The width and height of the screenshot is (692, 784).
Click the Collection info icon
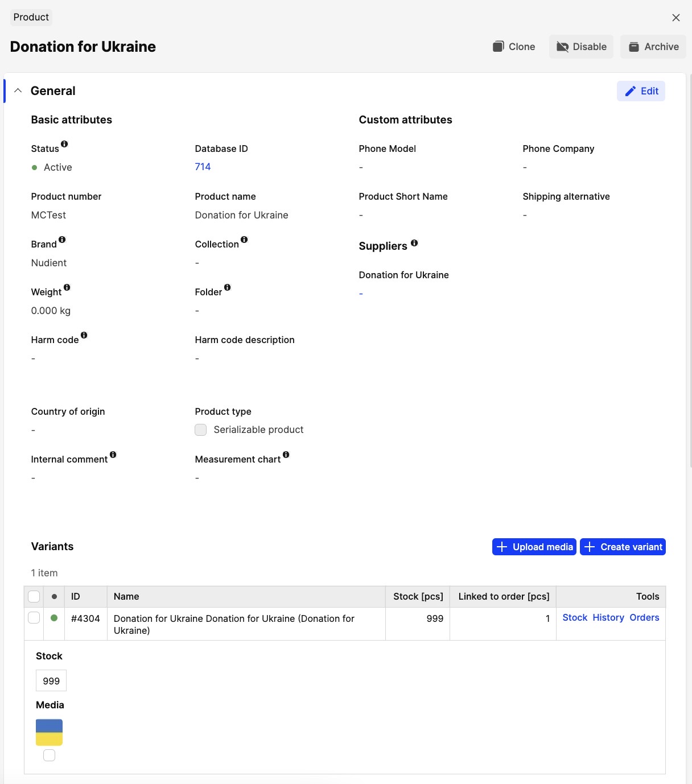[244, 240]
